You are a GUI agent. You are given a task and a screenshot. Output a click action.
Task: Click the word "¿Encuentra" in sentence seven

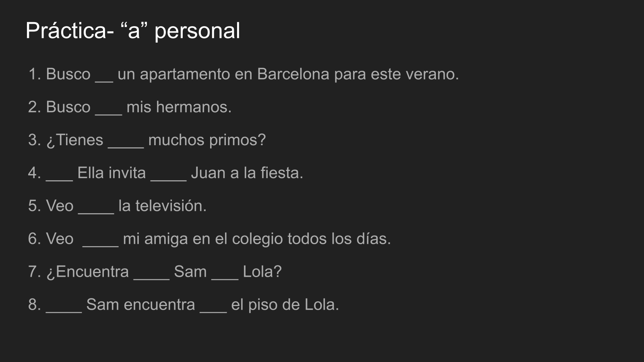pyautogui.click(x=88, y=272)
